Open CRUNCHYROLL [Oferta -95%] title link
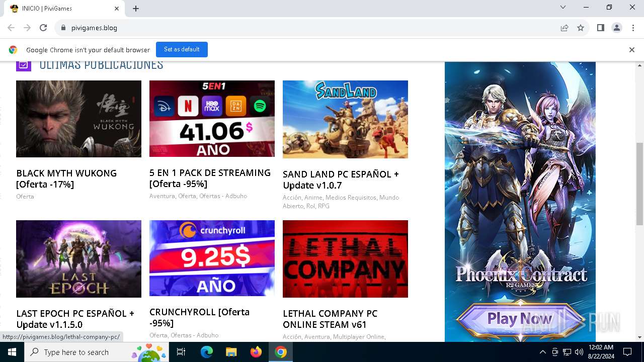Image resolution: width=644 pixels, height=362 pixels. click(199, 317)
